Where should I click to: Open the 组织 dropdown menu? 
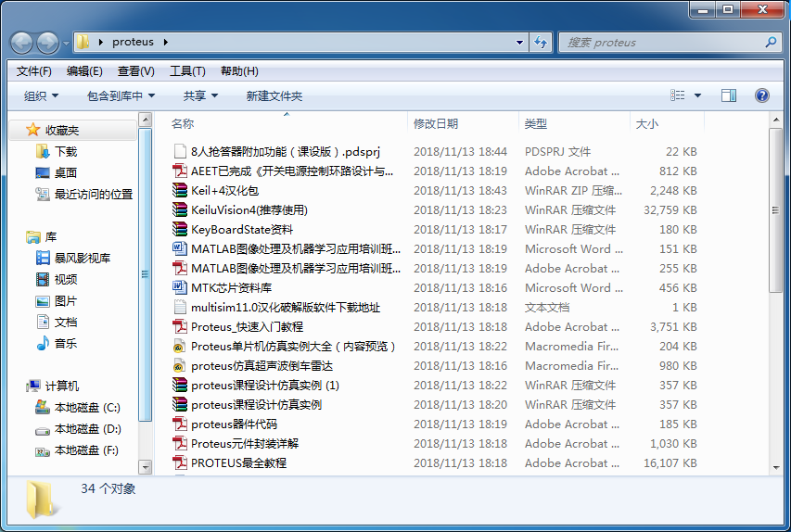[42, 95]
